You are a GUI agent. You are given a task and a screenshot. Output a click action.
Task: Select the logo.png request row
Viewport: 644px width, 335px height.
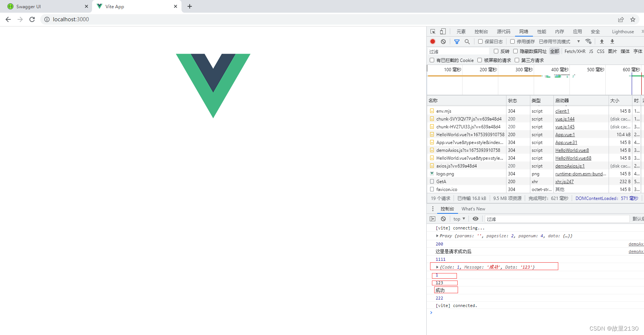click(535, 174)
